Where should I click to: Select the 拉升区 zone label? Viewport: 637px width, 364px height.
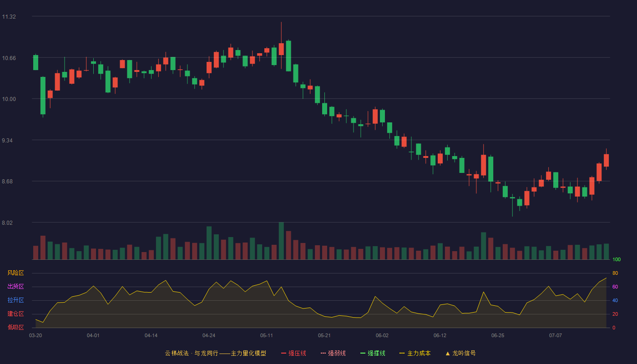pos(15,300)
